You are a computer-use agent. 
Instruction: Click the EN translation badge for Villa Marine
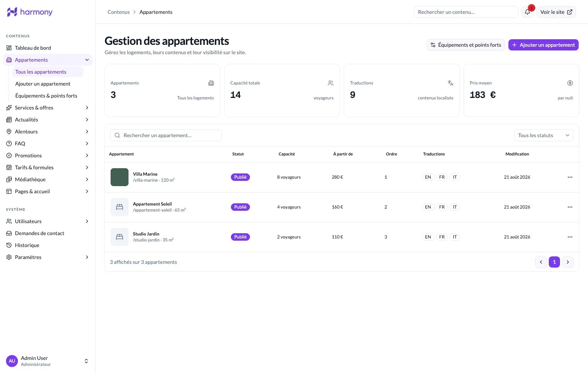(428, 177)
